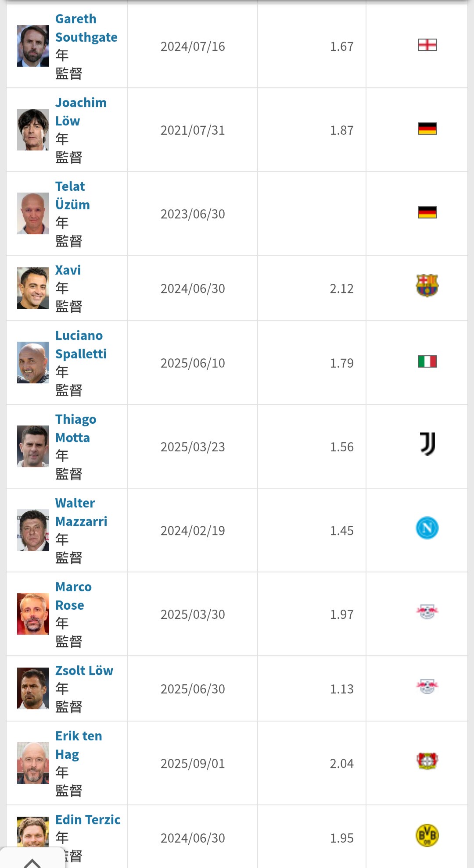
Task: Open Xavi's profile link
Action: tap(68, 270)
